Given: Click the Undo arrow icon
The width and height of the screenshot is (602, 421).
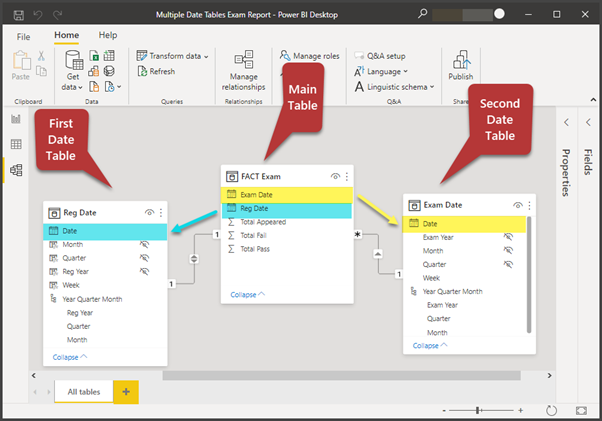Looking at the screenshot, I should pos(38,15).
